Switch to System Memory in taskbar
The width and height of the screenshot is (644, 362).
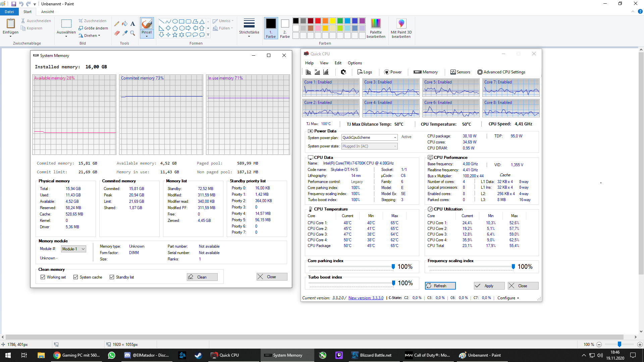287,355
